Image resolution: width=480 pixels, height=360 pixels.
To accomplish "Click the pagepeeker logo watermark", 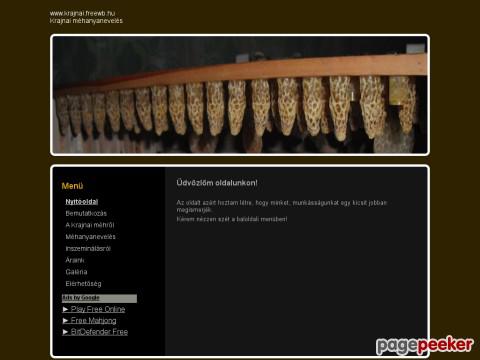I will pyautogui.click(x=424, y=346).
